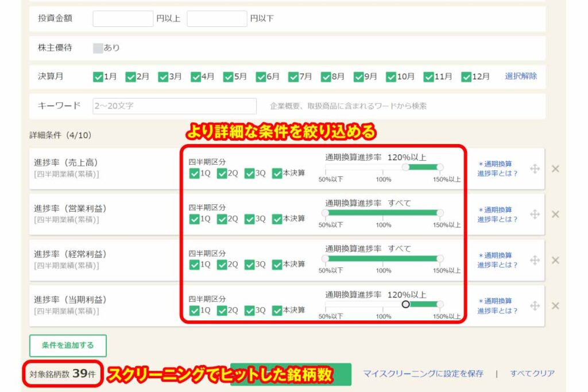The width and height of the screenshot is (588, 392).
Task: Click the 対象銘柄数 39件 count
Action: (63, 374)
